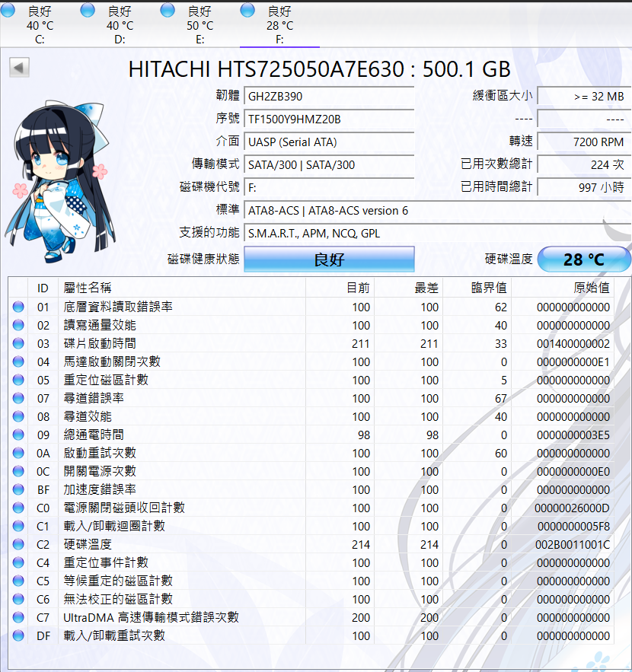The image size is (632, 672).
Task: Select the D: drive tab
Action: click(120, 25)
